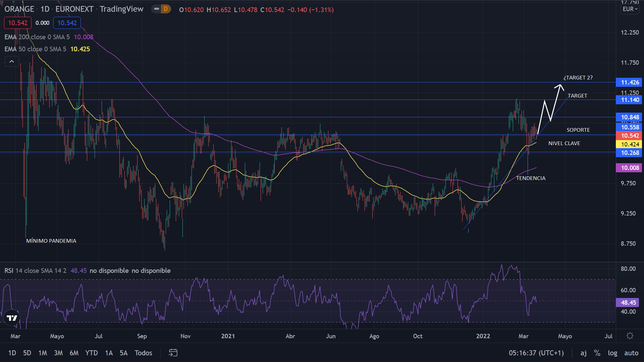Click the RSI 48.45 value label

click(628, 303)
